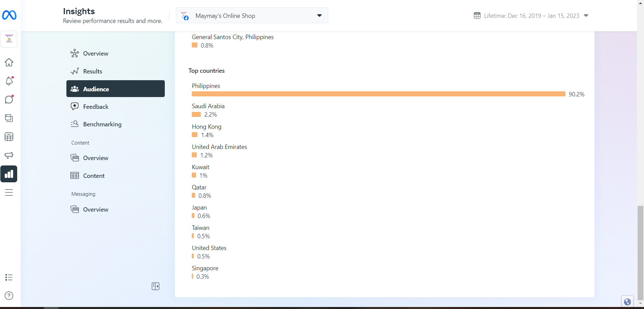Click the United States label

click(209, 248)
